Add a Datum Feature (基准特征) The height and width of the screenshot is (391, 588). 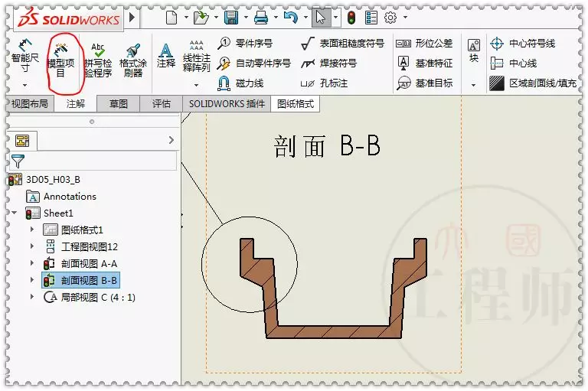click(x=425, y=63)
